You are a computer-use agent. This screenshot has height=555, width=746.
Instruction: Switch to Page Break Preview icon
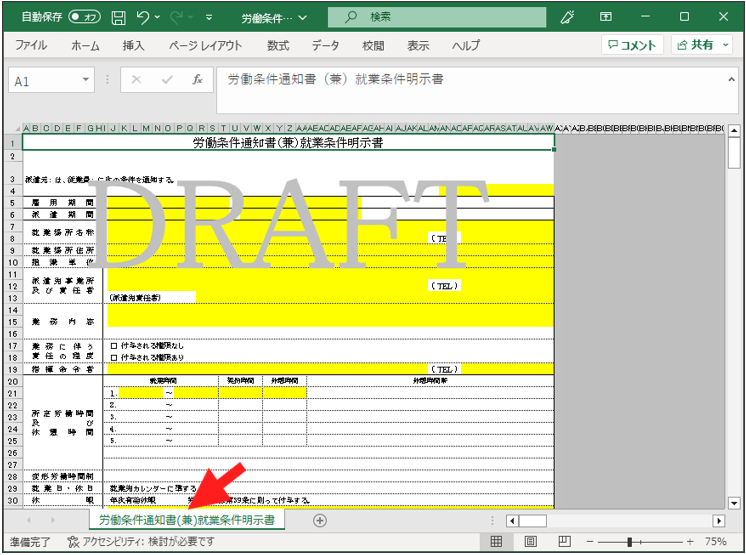[x=564, y=541]
